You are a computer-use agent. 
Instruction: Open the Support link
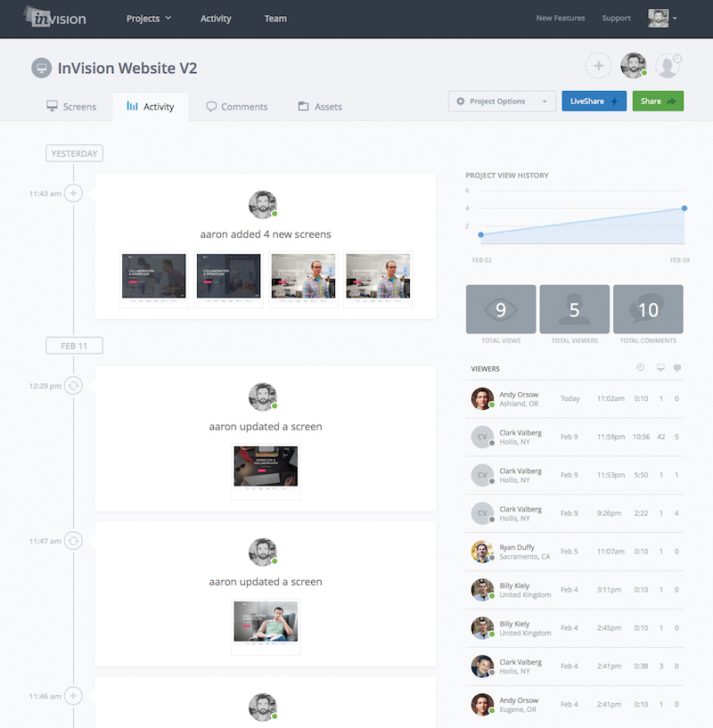point(616,18)
